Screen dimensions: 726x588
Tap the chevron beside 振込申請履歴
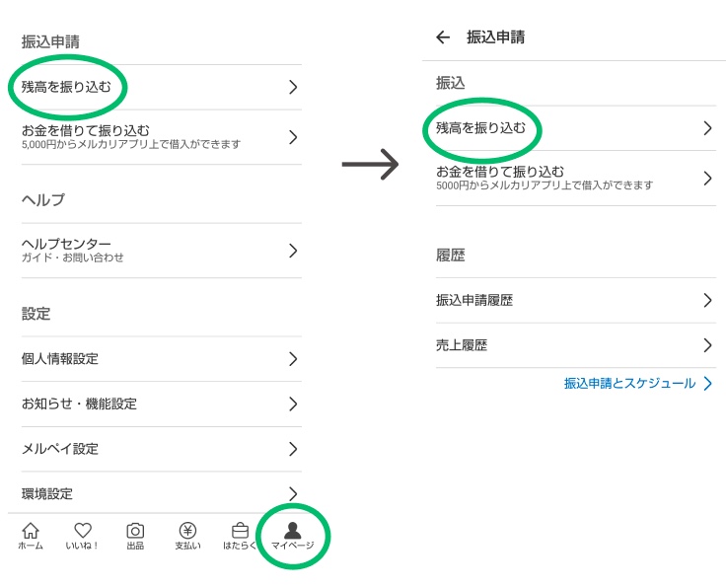pos(707,300)
